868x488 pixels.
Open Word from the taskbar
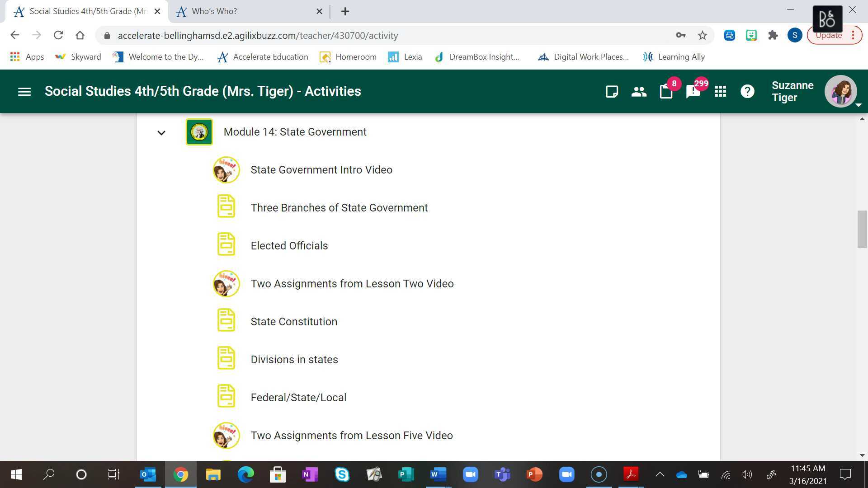tap(438, 474)
